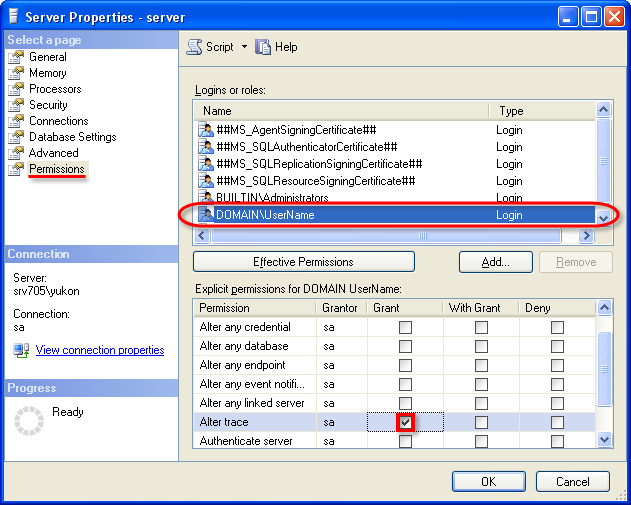Click the Script toolbar icon

tap(195, 47)
